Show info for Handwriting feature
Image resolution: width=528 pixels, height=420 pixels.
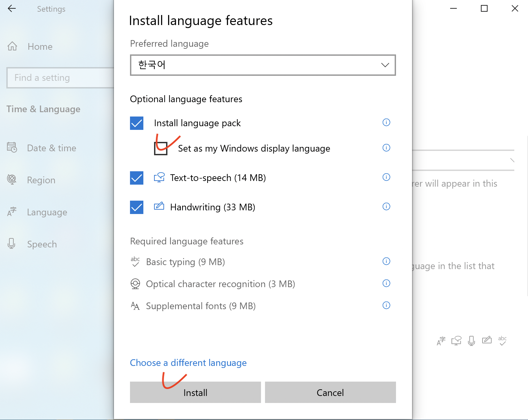coord(386,206)
